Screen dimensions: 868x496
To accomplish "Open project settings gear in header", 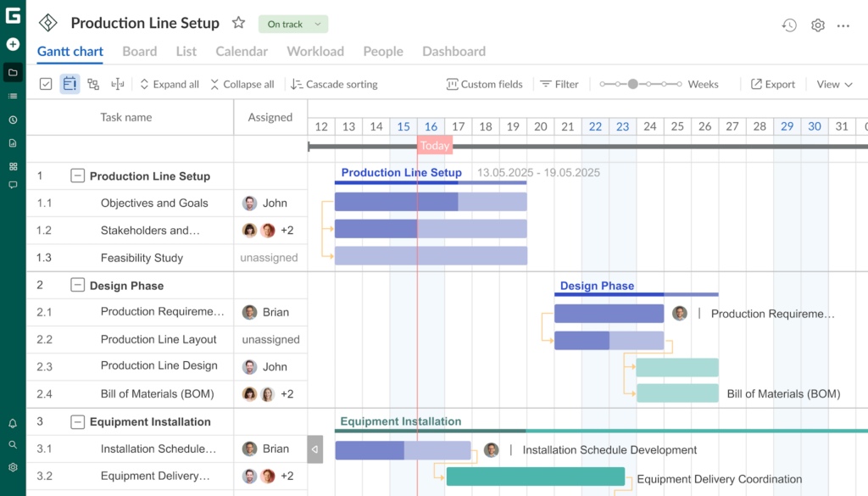I will click(817, 25).
